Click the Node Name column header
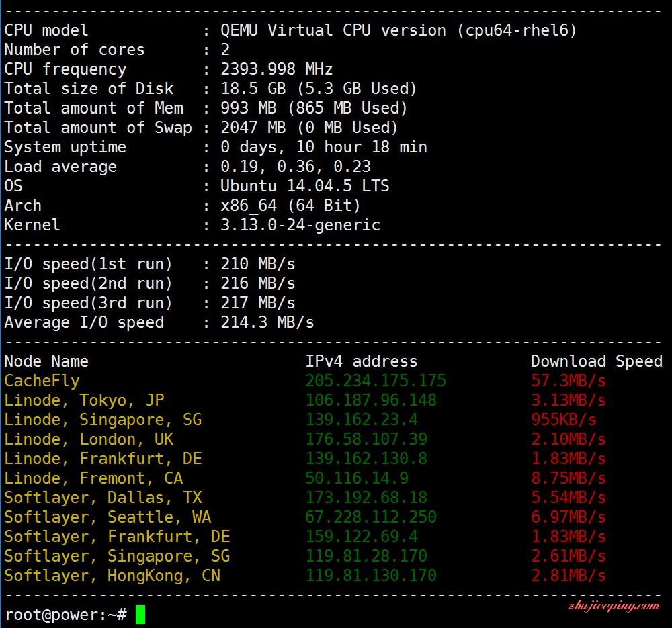The height and width of the screenshot is (628, 672). [x=46, y=361]
